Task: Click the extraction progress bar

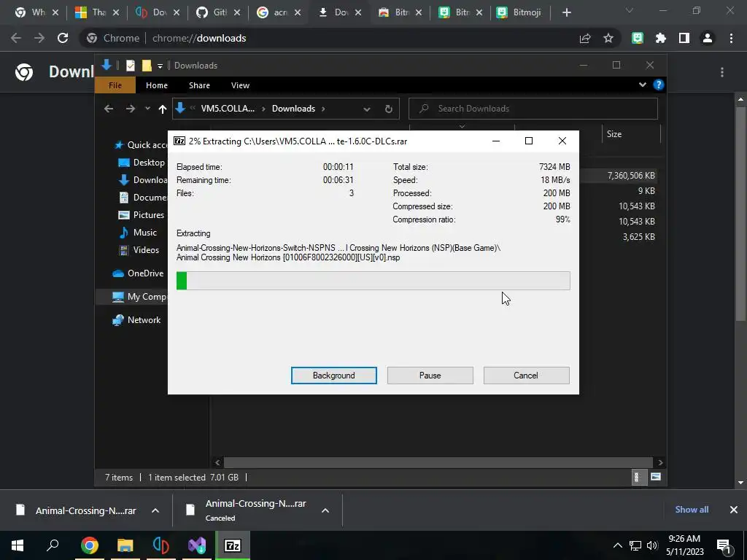Action: point(373,281)
